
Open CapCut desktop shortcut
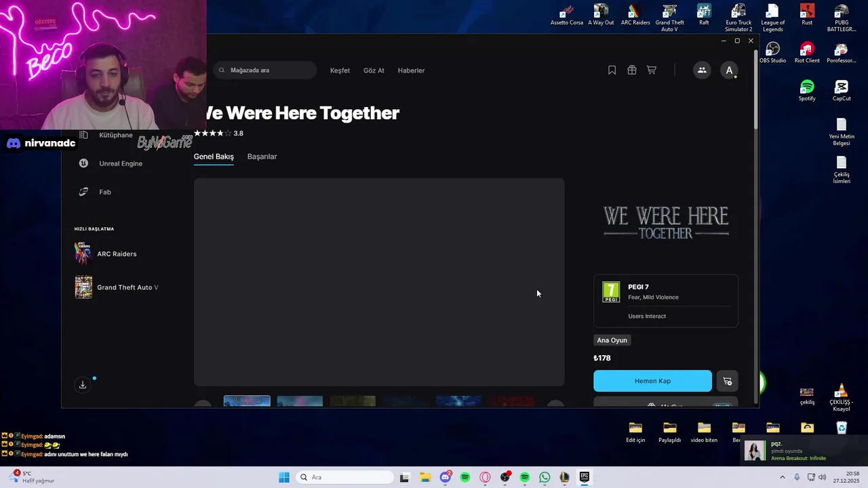coord(842,91)
